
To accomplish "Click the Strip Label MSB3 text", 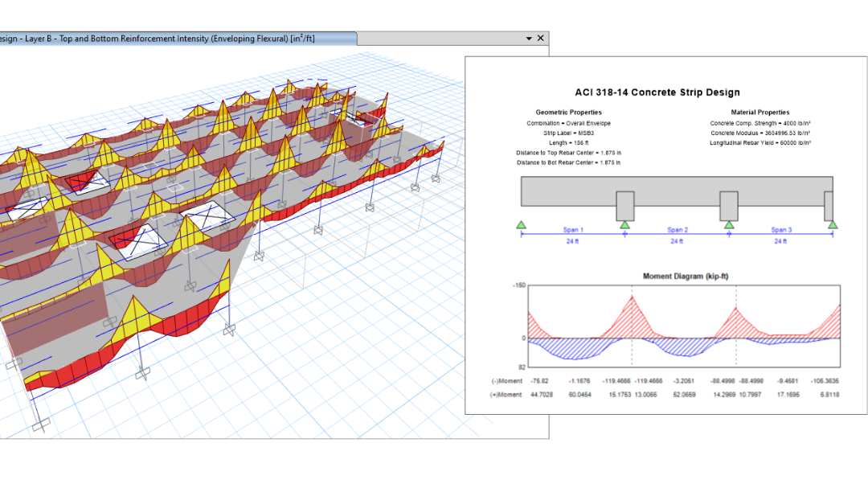I will point(568,133).
